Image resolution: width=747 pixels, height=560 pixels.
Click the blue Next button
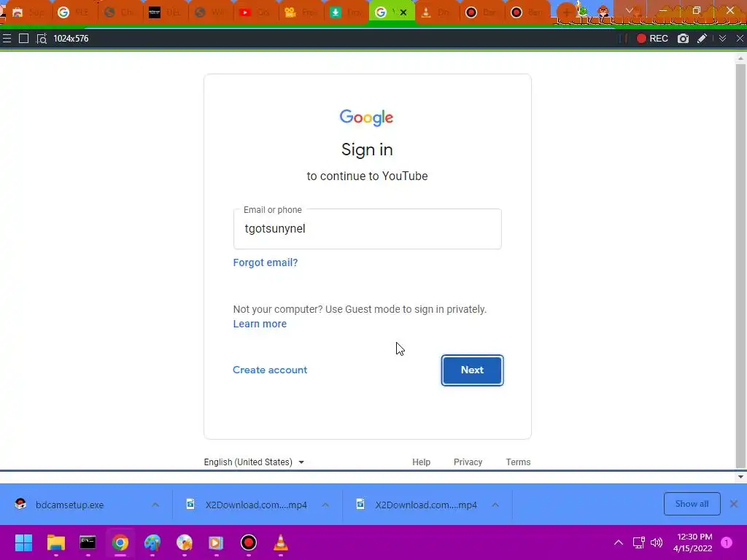[472, 370]
